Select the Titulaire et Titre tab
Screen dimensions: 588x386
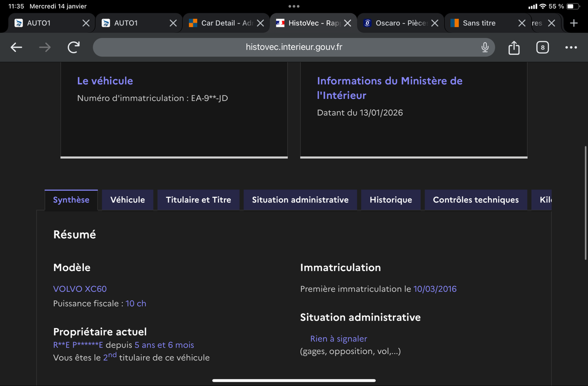click(198, 200)
